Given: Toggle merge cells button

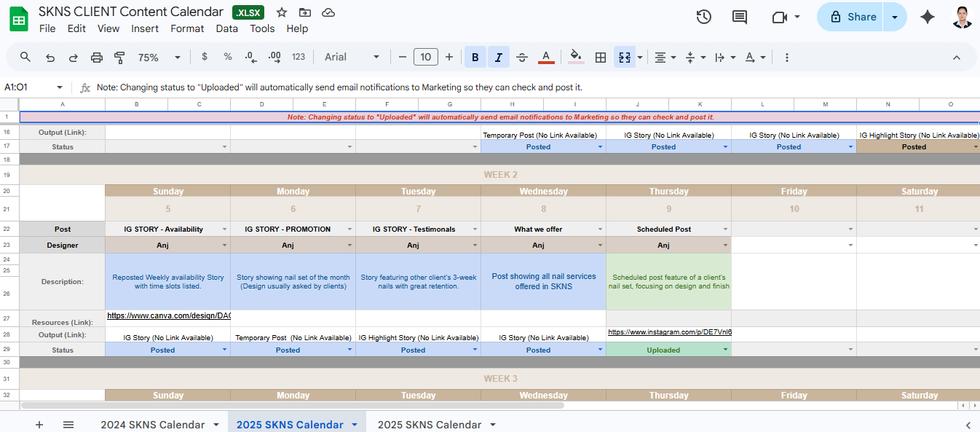Looking at the screenshot, I should click(x=624, y=57).
